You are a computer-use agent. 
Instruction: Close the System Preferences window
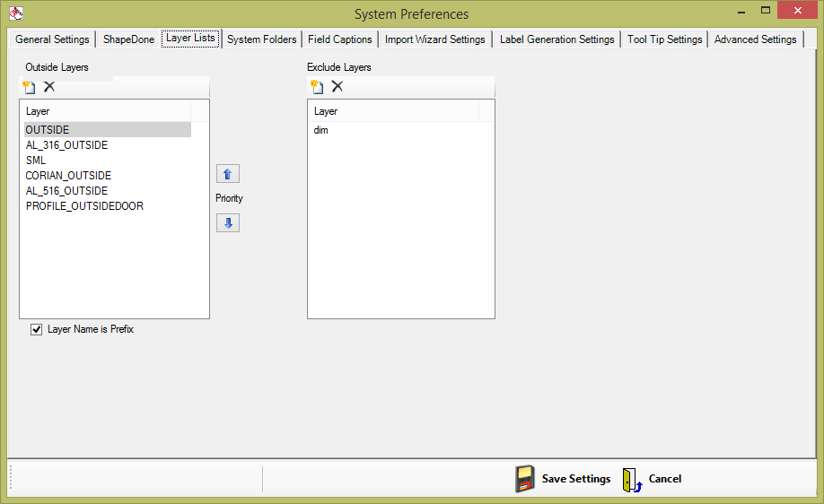click(x=798, y=11)
